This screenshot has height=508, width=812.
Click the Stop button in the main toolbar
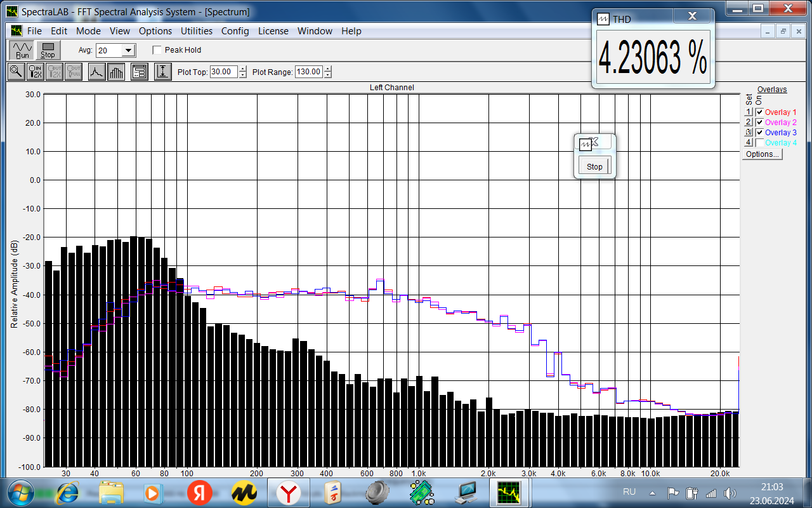coord(48,50)
